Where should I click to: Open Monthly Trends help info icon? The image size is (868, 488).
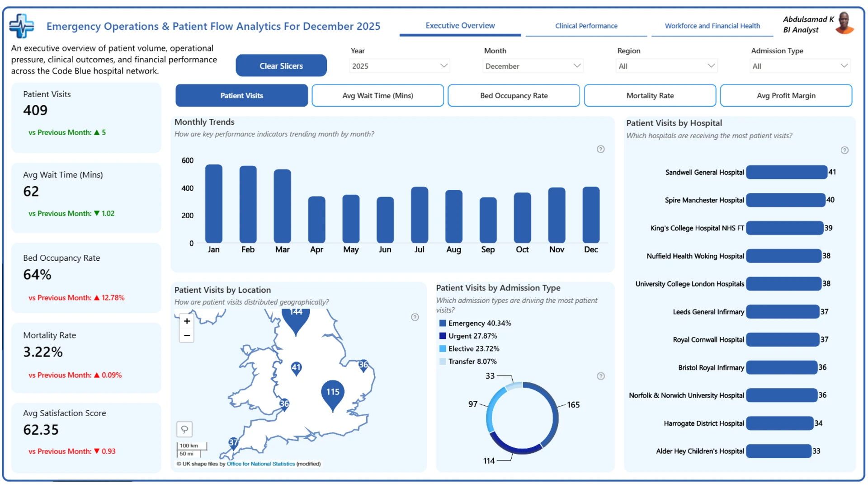pos(600,149)
